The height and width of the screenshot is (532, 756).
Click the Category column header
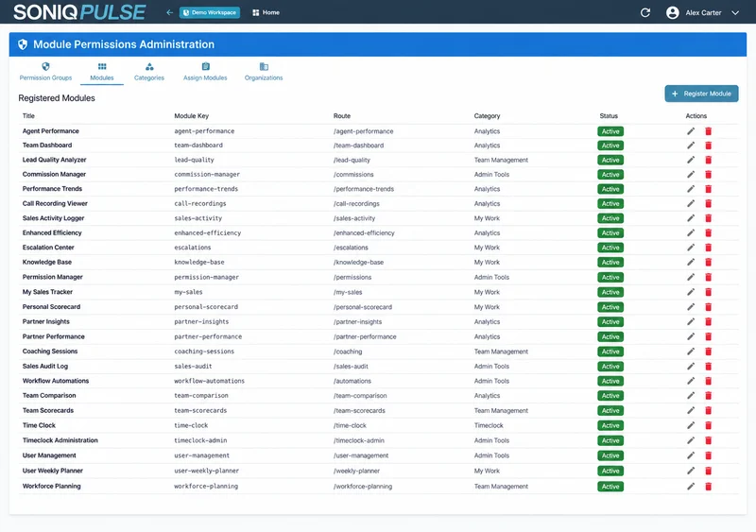tap(487, 116)
